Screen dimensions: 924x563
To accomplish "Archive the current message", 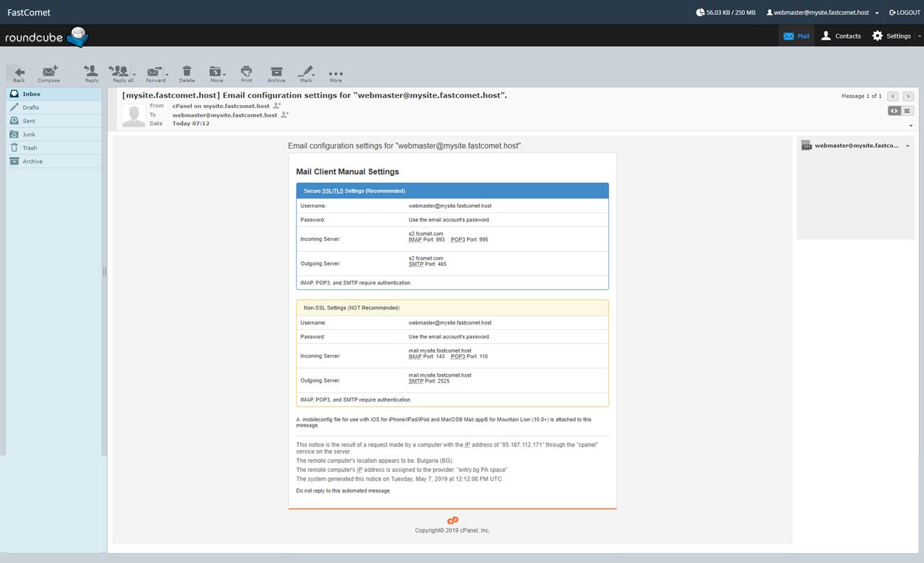I will tap(276, 71).
